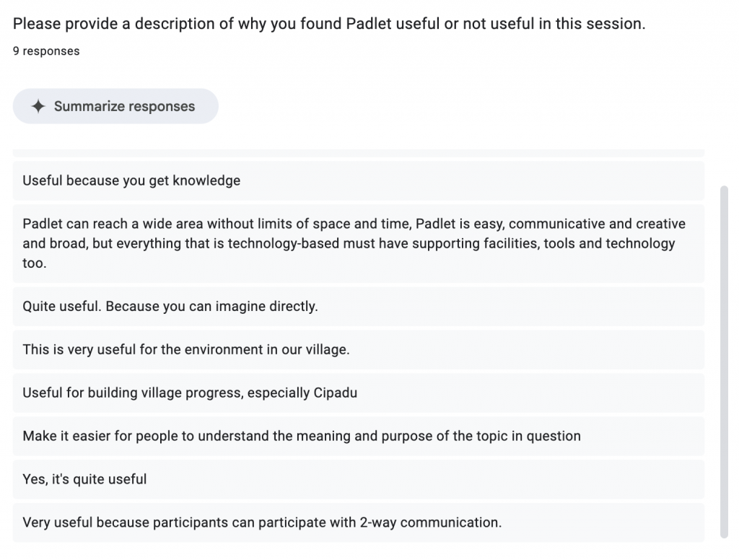The height and width of the screenshot is (560, 739).
Task: Select the response about Padlet reaching a wide area
Action: (359, 243)
